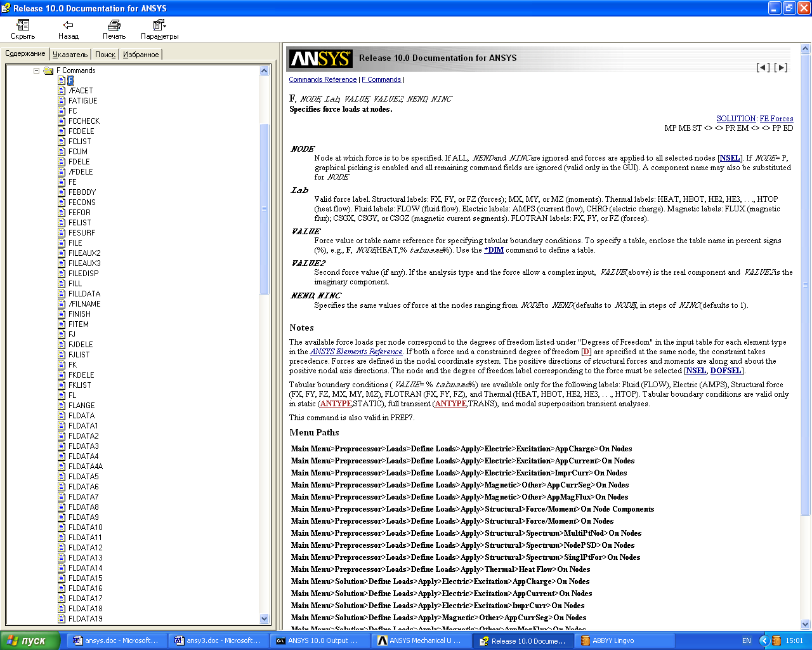The width and height of the screenshot is (812, 650).
Task: Select /FILNAME in the contents tree
Action: [84, 304]
